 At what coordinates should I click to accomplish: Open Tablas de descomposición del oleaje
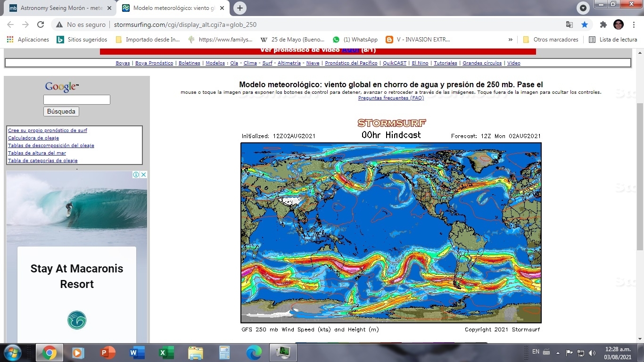51,145
